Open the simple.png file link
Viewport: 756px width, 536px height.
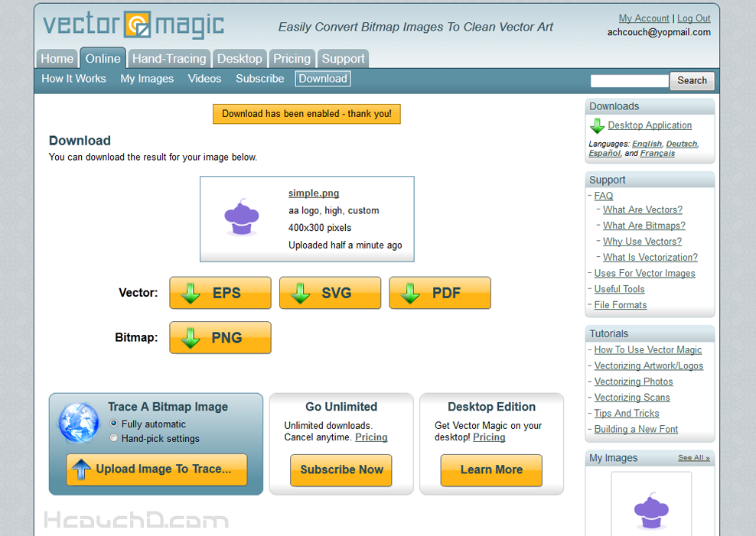coord(314,193)
